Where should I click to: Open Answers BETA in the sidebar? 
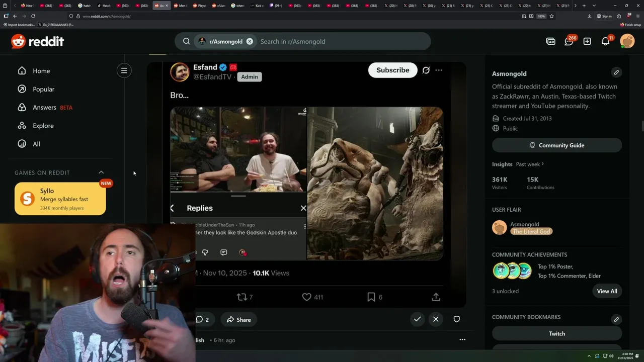pos(45,108)
